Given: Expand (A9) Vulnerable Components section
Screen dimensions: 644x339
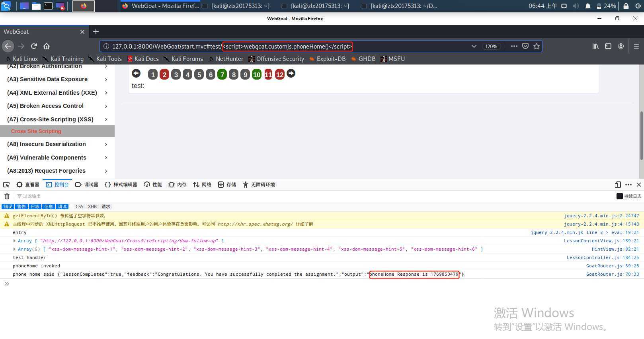Looking at the screenshot, I should [57, 158].
